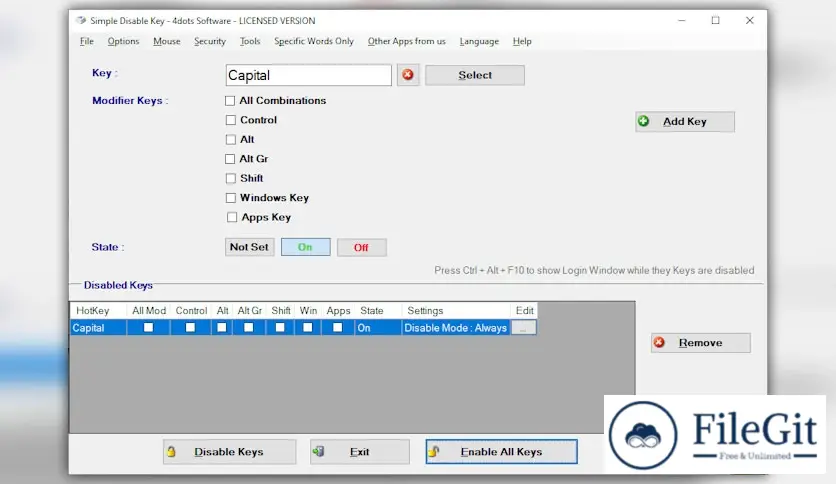The height and width of the screenshot is (484, 836).
Task: Toggle Alt Gr checkbox in Capital row
Action: pyautogui.click(x=248, y=327)
